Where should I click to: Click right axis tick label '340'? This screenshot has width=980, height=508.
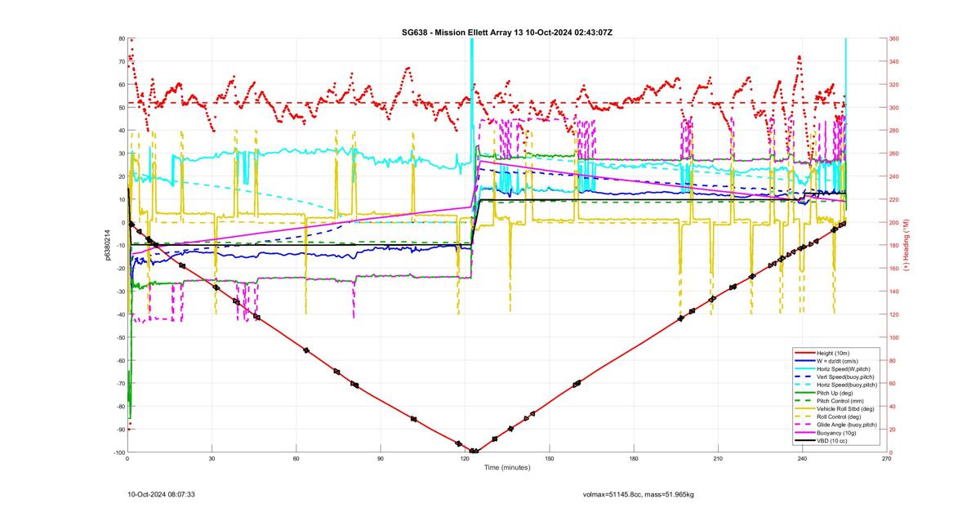tap(895, 61)
